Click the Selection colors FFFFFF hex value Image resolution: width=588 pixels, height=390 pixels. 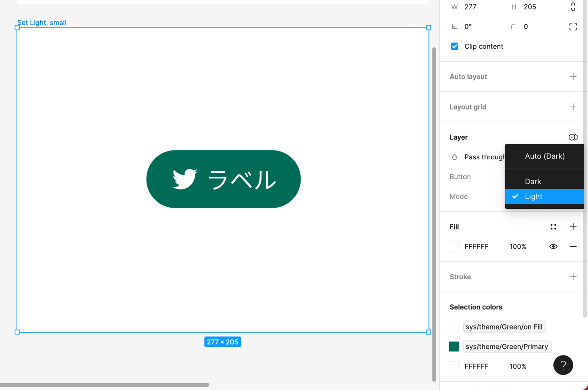[476, 367]
